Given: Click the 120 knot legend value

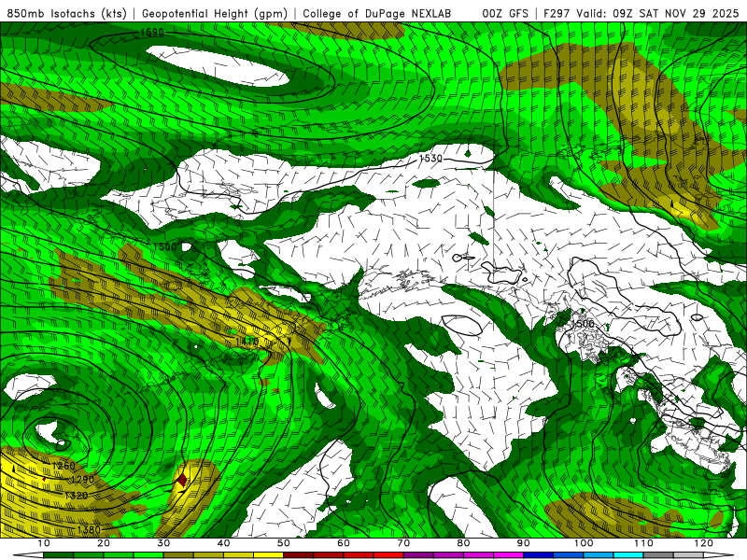Looking at the screenshot, I should [x=704, y=543].
